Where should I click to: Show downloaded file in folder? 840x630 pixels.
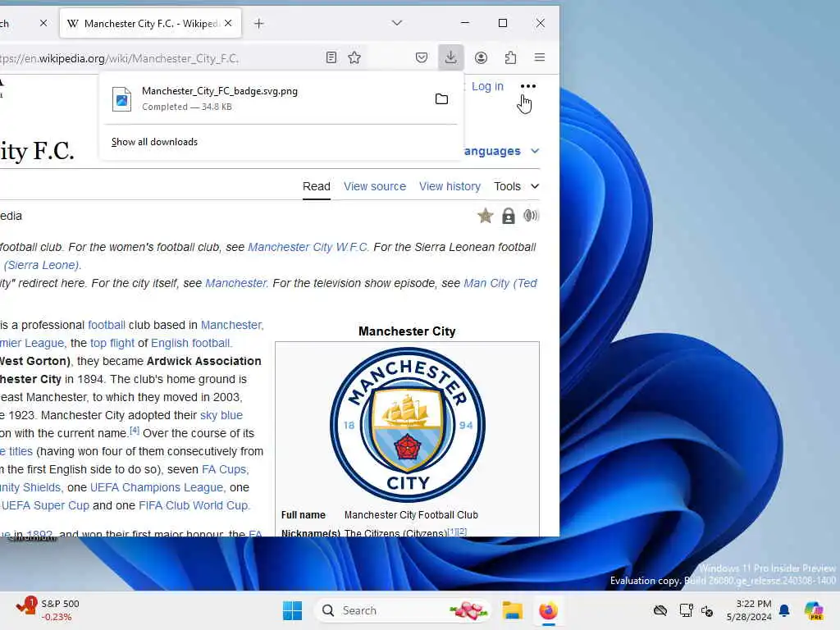pyautogui.click(x=441, y=99)
